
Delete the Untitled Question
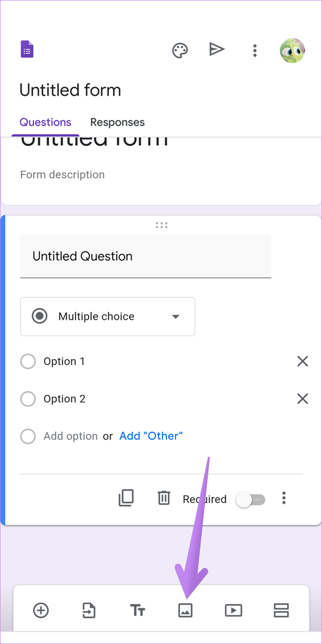(x=164, y=498)
